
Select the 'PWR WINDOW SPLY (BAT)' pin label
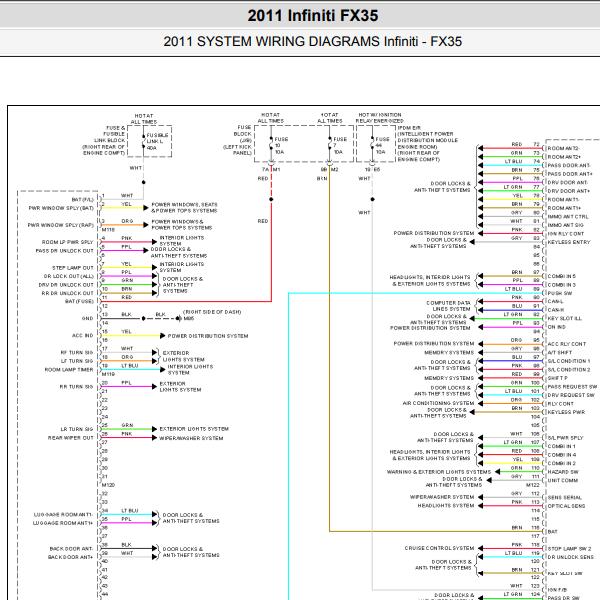[x=61, y=208]
